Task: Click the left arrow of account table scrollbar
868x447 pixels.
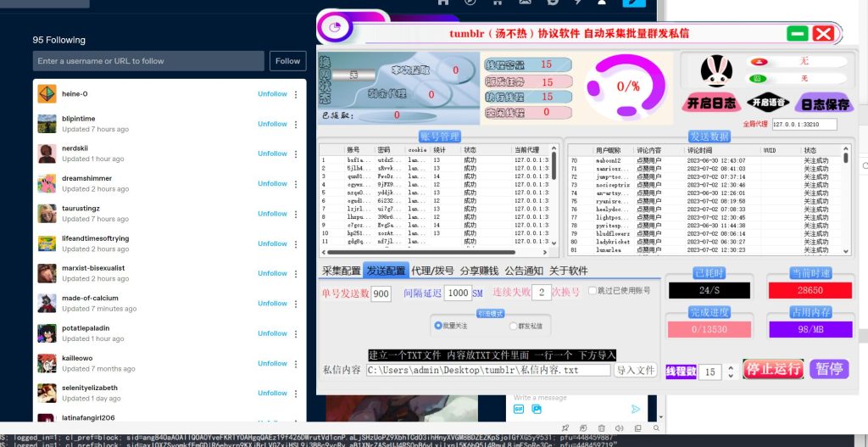Action: point(323,252)
